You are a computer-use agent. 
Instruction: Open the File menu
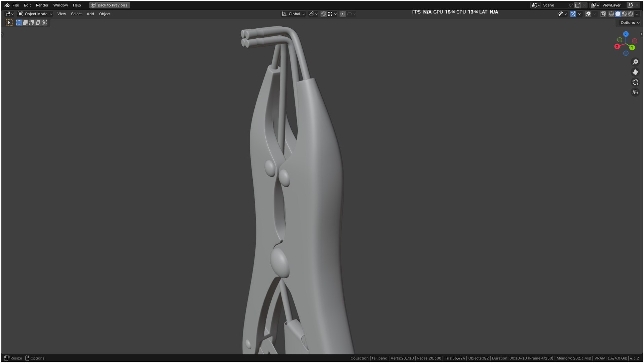pyautogui.click(x=16, y=5)
